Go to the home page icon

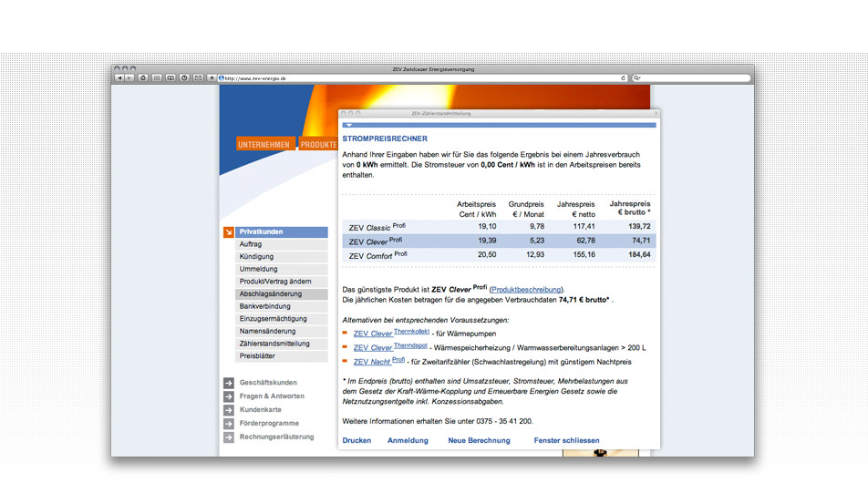click(144, 78)
